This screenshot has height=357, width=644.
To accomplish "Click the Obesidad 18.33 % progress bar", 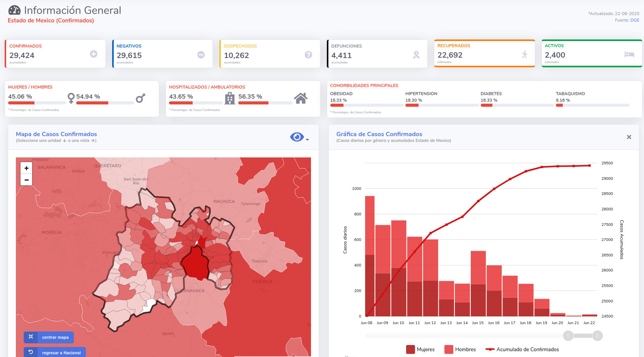I will pos(366,105).
